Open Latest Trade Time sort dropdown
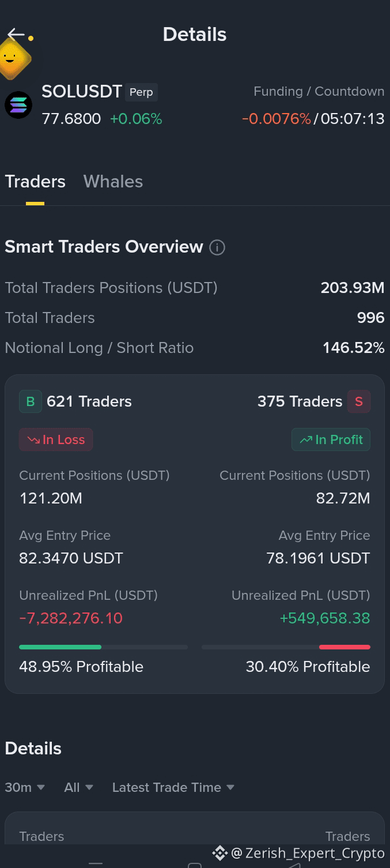390x868 pixels. [173, 787]
